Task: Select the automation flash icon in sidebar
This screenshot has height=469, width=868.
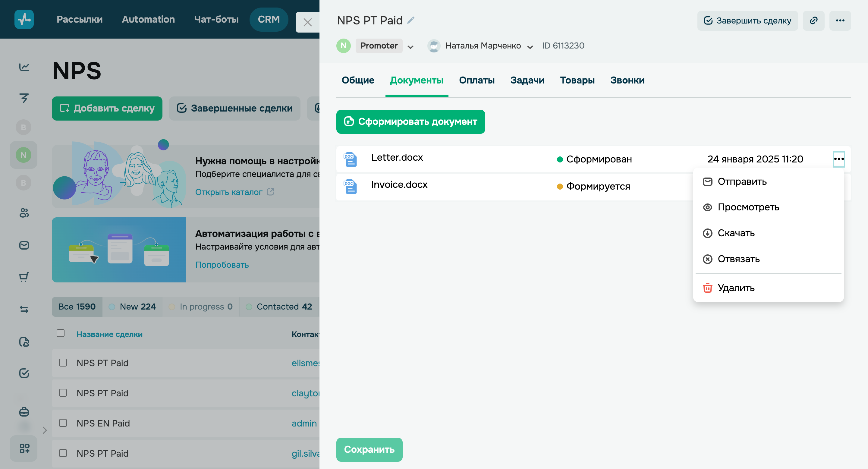Action: (24, 98)
